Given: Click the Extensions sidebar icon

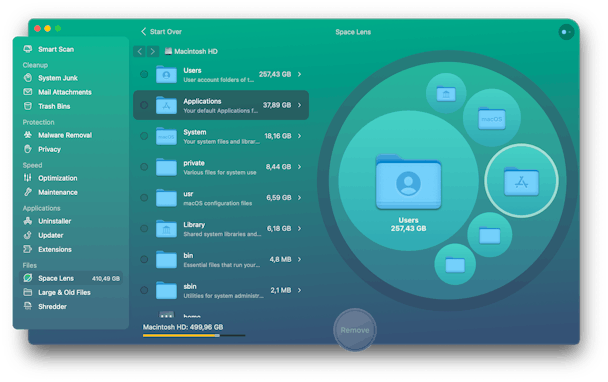Looking at the screenshot, I should coord(28,249).
